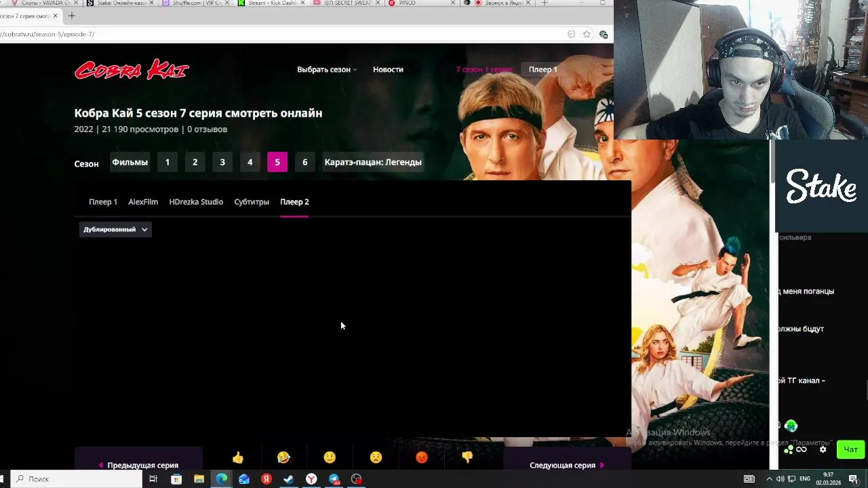
Task: Show hidden system tray icons
Action: [x=769, y=479]
